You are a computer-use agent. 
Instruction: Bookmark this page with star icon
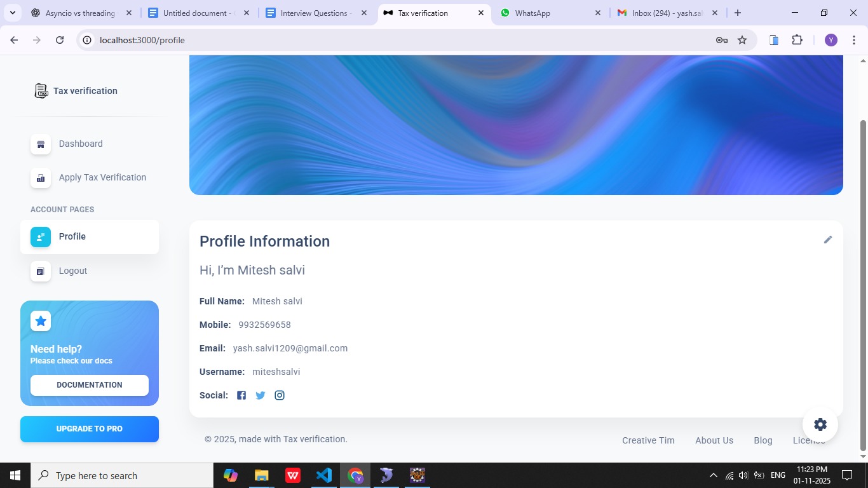point(742,40)
